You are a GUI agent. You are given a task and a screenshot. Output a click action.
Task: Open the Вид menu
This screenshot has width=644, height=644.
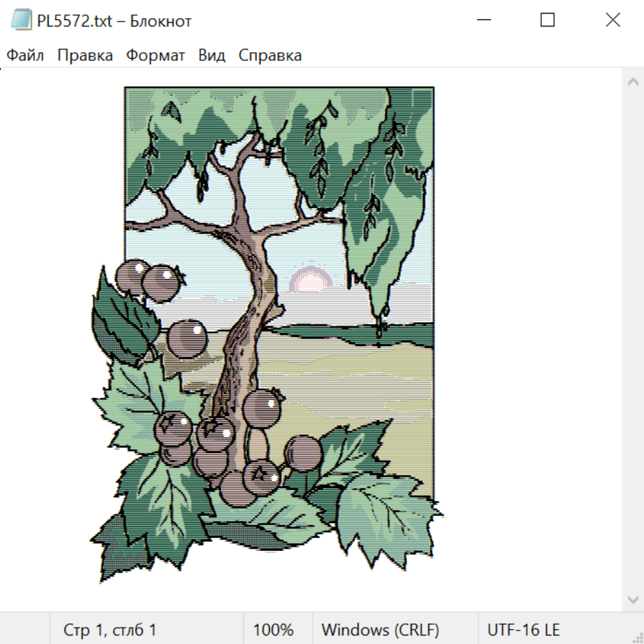coord(212,55)
